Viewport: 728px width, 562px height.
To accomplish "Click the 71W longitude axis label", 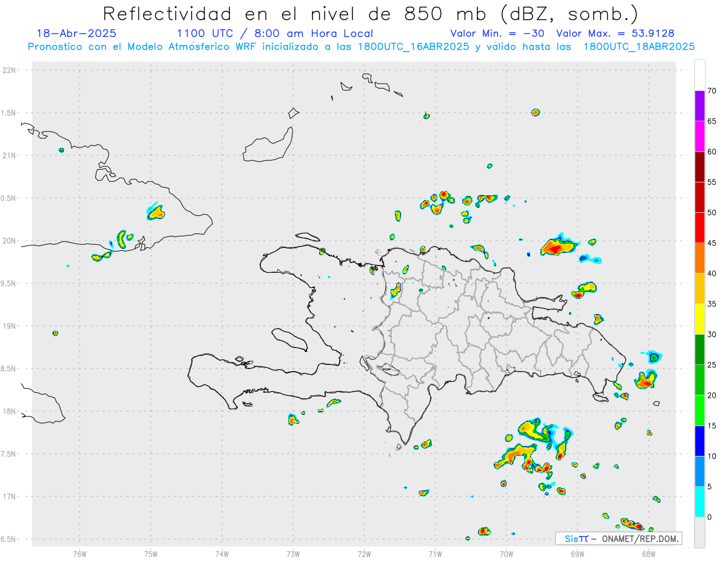I will pos(435,554).
